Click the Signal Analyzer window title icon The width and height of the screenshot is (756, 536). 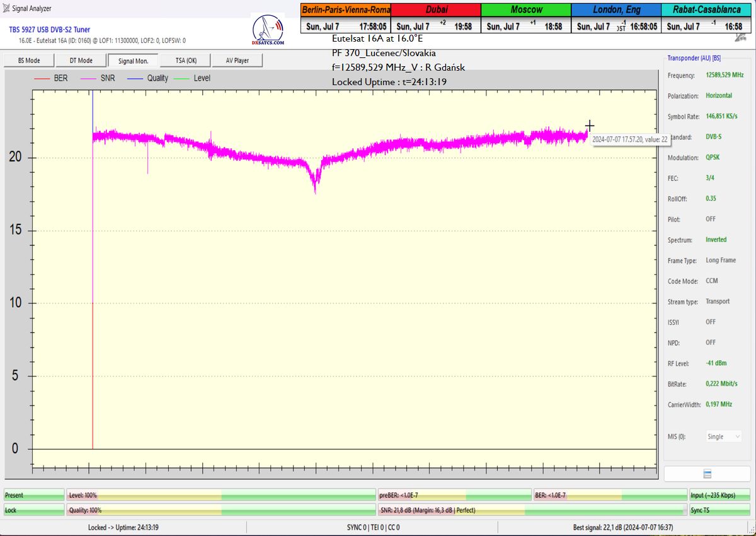pyautogui.click(x=6, y=9)
